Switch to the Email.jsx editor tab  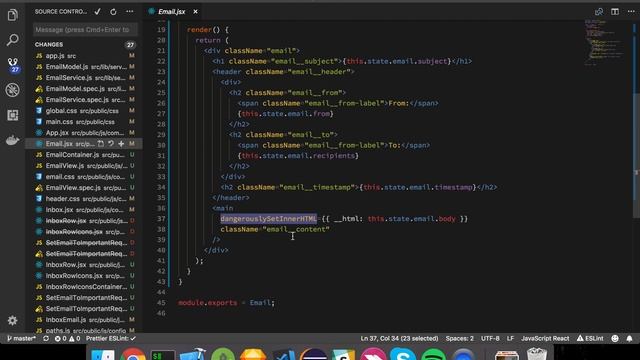pyautogui.click(x=171, y=12)
